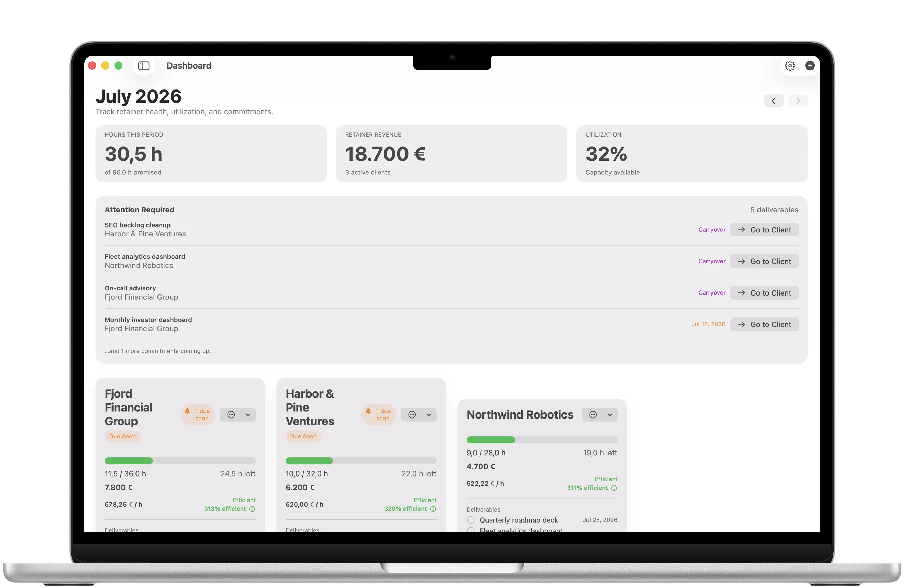
Task: Click the 'July 2026' heading
Action: [x=138, y=97]
